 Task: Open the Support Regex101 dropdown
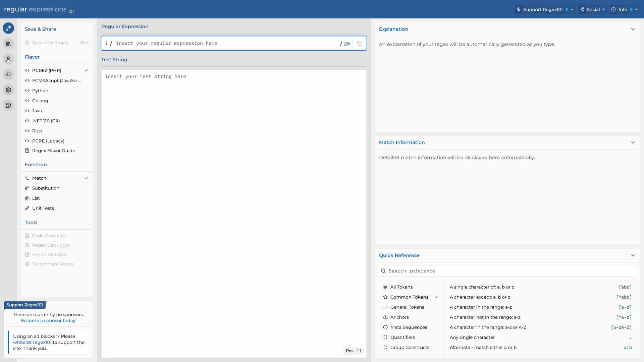tap(545, 9)
